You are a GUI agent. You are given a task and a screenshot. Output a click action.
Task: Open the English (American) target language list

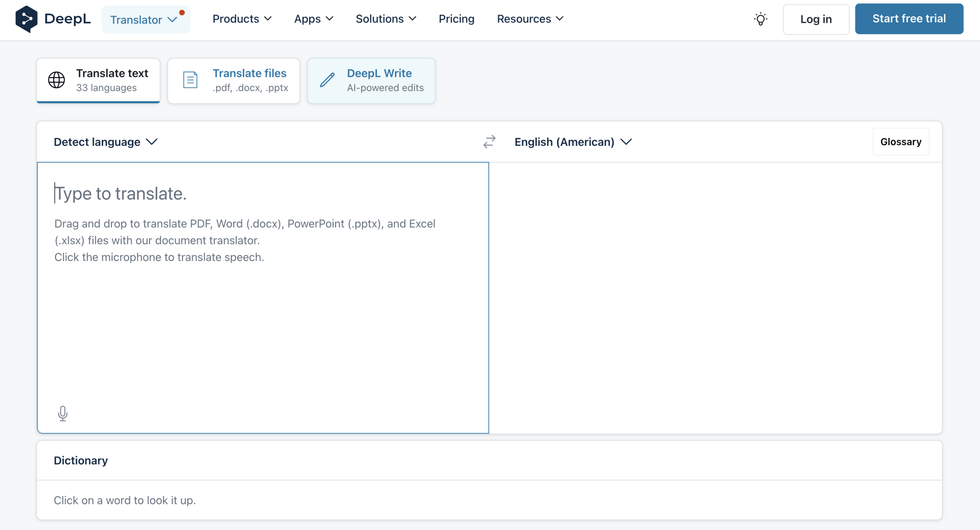click(x=573, y=142)
